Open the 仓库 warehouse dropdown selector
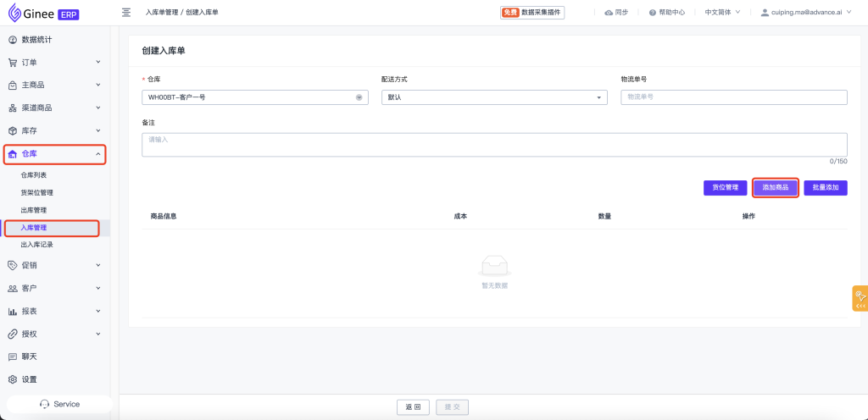The width and height of the screenshot is (868, 420). [254, 97]
